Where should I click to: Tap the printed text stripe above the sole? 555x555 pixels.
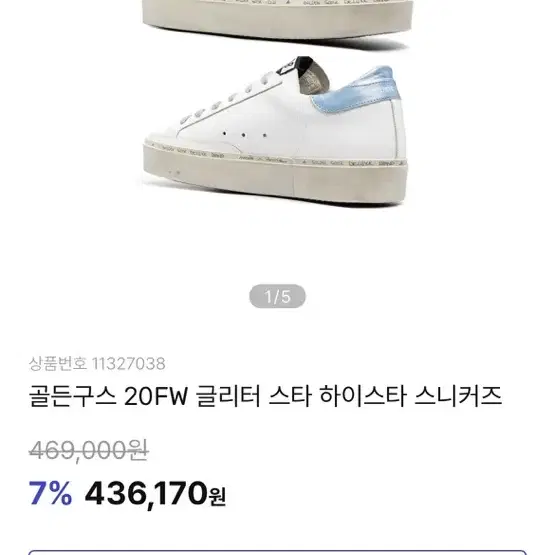275,156
